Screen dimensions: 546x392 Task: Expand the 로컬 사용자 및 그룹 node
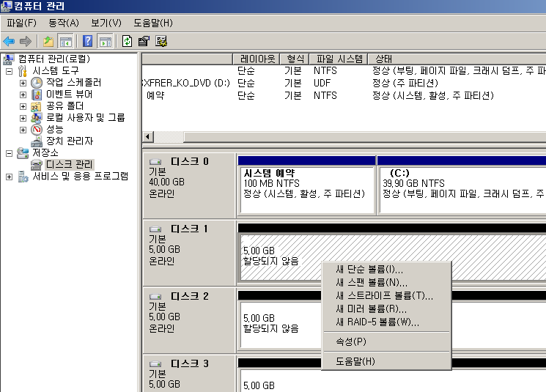[x=23, y=118]
